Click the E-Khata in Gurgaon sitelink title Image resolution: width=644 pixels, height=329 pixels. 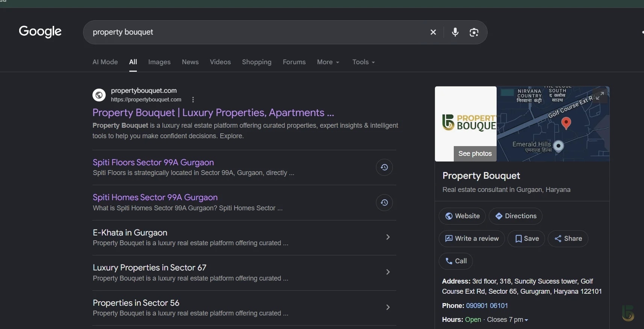pyautogui.click(x=130, y=232)
